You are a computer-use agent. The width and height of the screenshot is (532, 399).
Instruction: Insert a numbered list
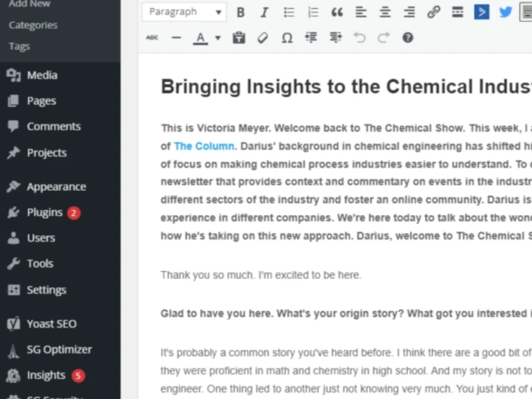pos(313,13)
